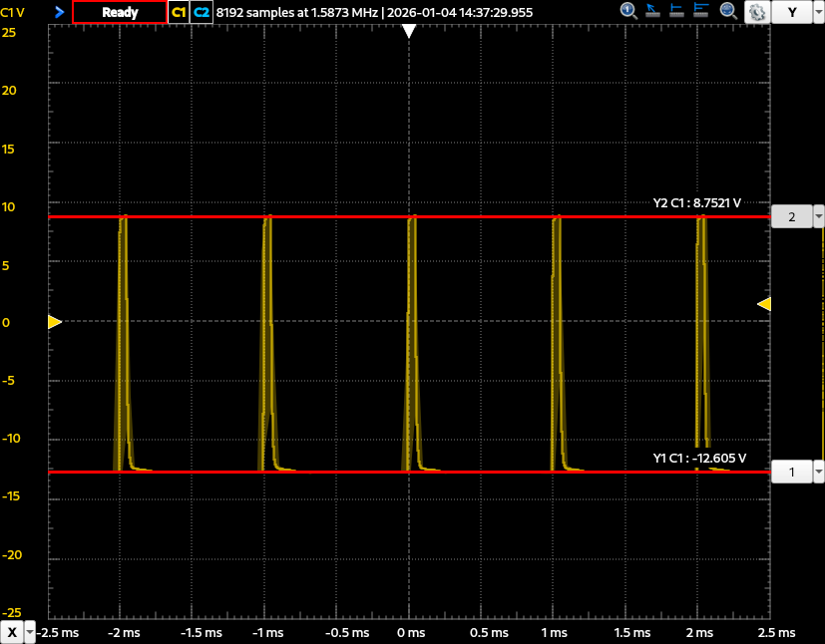Image resolution: width=825 pixels, height=644 pixels.
Task: Click the zoom-to-fit magnifier icon
Action: pos(728,12)
